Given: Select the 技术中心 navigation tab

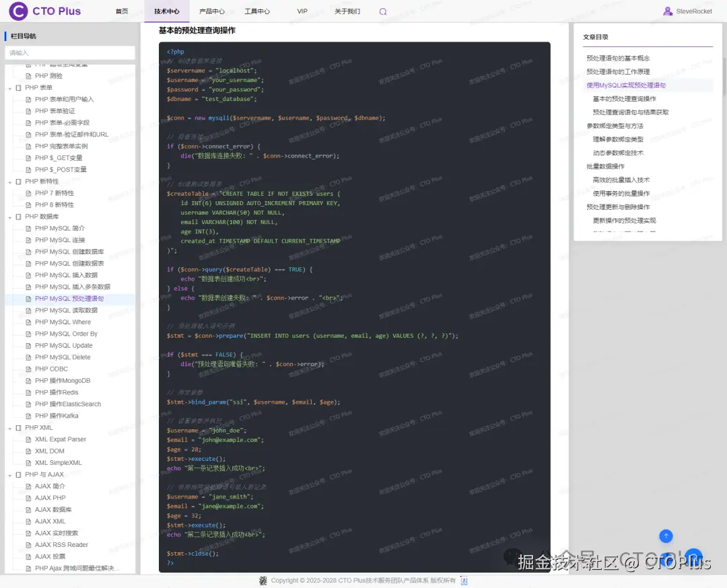Looking at the screenshot, I should tap(167, 11).
